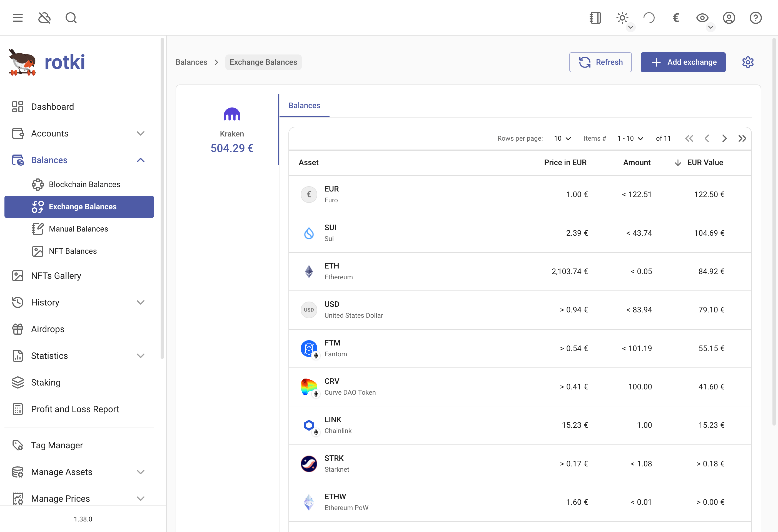Click the LINK Chainlink asset icon
The image size is (778, 532).
point(309,425)
